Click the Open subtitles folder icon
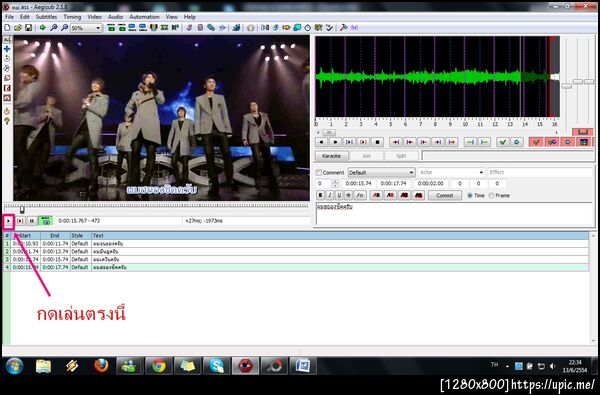This screenshot has height=395, width=600. tap(18, 28)
